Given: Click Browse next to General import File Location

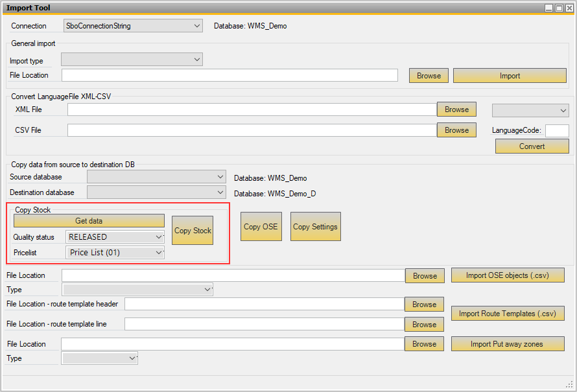Looking at the screenshot, I should tap(429, 76).
